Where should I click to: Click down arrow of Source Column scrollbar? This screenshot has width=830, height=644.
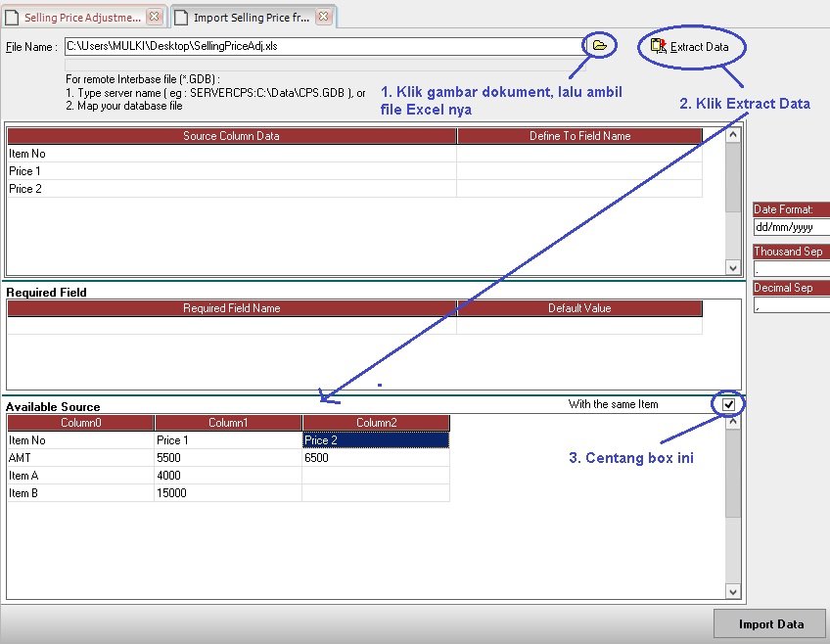click(732, 267)
